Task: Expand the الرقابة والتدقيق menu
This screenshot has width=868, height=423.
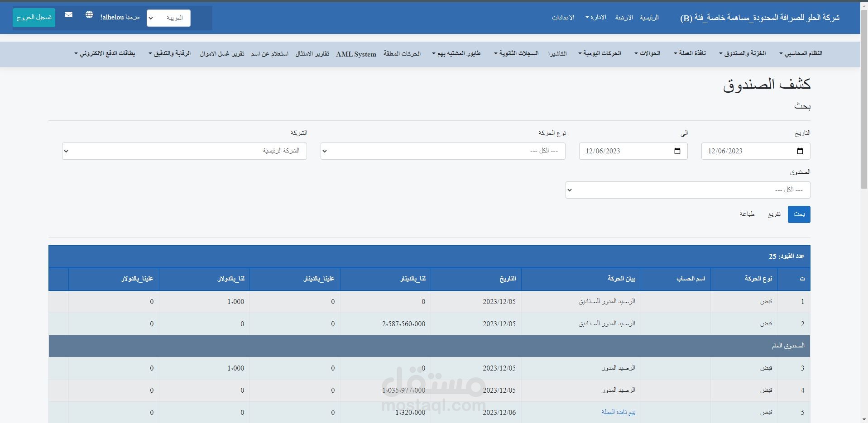Action: [x=170, y=53]
